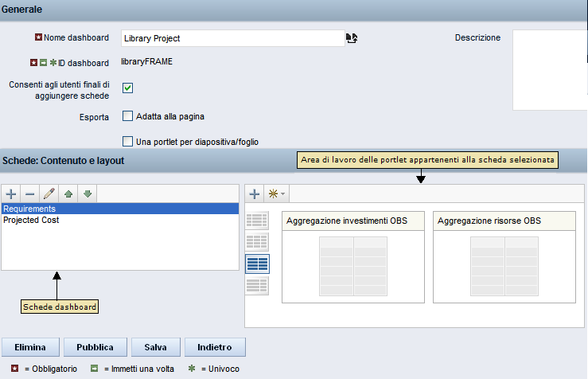Screen dimensions: 588x379
Task: Click in the Descrizione text area
Action: pos(550,70)
